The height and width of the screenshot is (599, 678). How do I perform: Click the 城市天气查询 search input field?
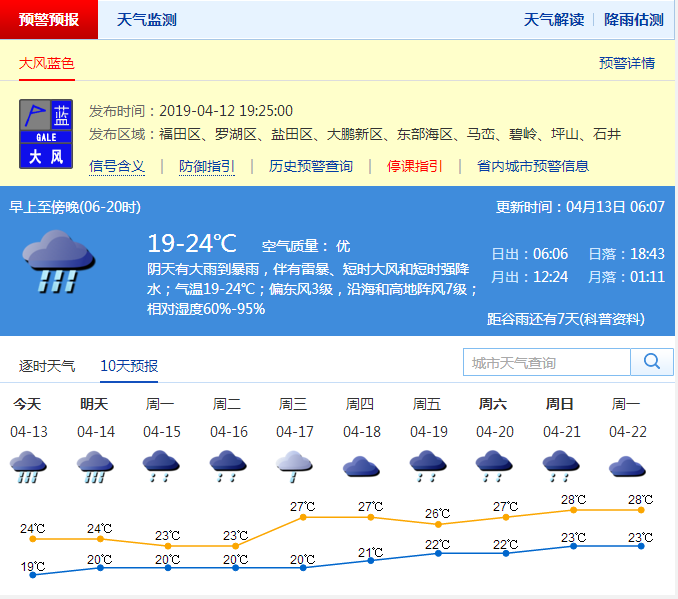pos(547,362)
